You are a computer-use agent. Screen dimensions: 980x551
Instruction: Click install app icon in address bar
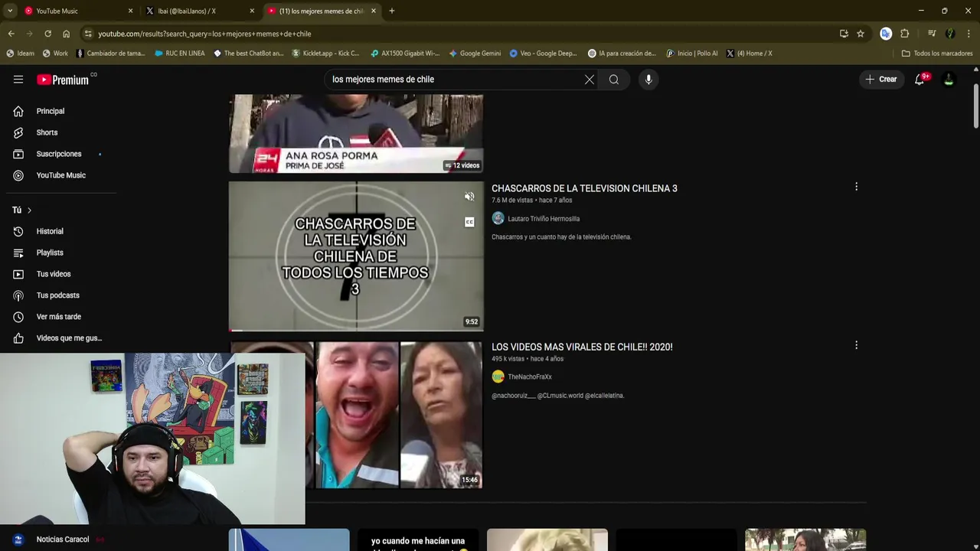844,34
